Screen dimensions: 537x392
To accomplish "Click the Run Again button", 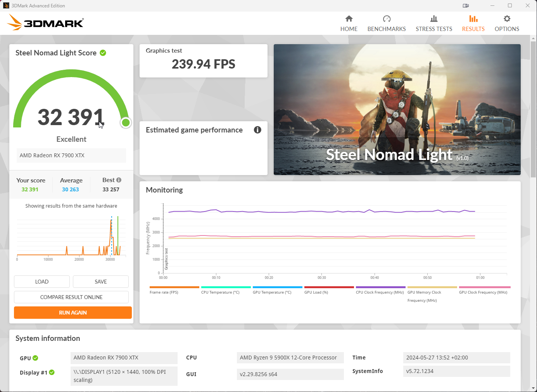I will click(x=73, y=313).
